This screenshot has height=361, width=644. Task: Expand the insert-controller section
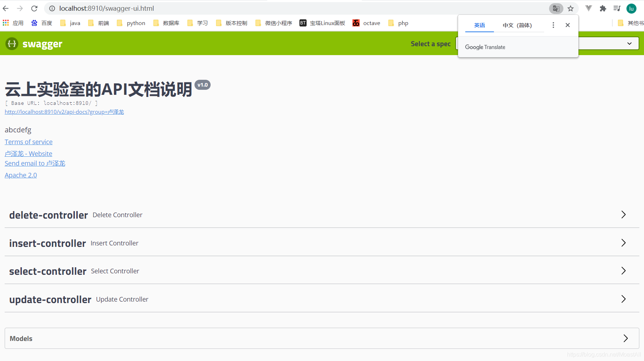tap(322, 243)
